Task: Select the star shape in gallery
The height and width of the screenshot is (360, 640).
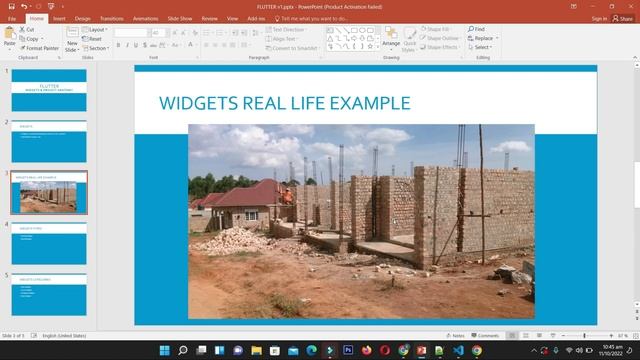Action: (x=370, y=47)
